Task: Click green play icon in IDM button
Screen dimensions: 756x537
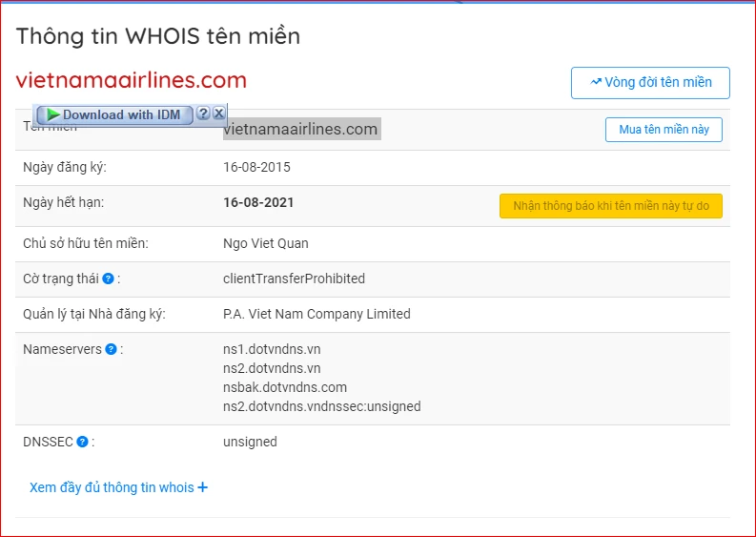Action: pyautogui.click(x=53, y=114)
